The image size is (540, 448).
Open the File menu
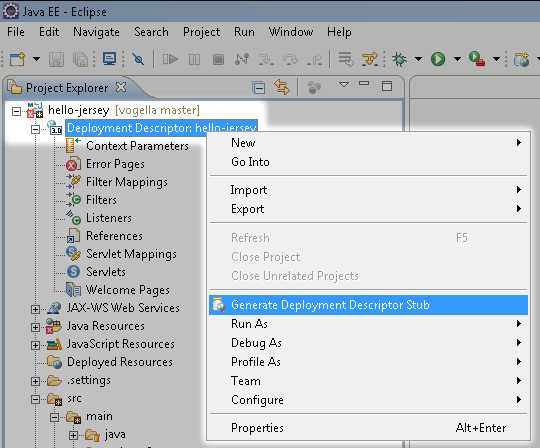tap(16, 32)
